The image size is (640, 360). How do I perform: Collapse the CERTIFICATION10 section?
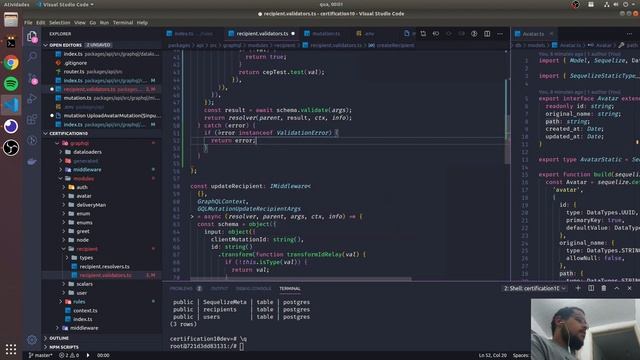pos(46,133)
